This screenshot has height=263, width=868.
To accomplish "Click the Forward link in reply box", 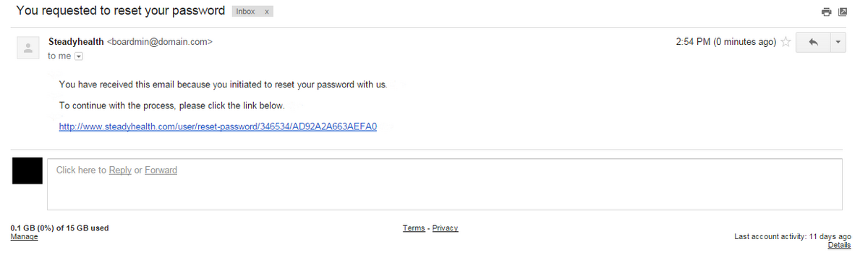I will [x=161, y=171].
